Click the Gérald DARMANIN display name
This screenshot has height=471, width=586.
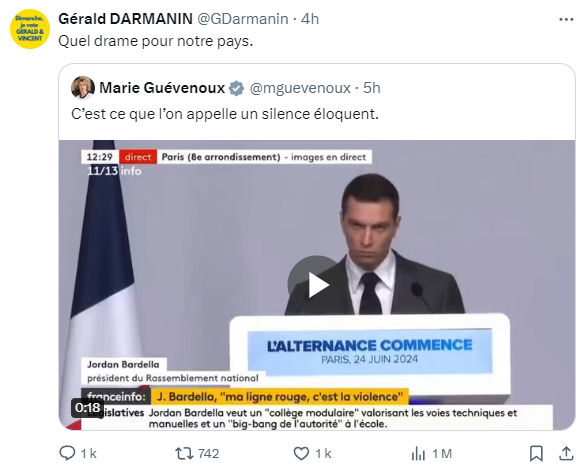(126, 19)
